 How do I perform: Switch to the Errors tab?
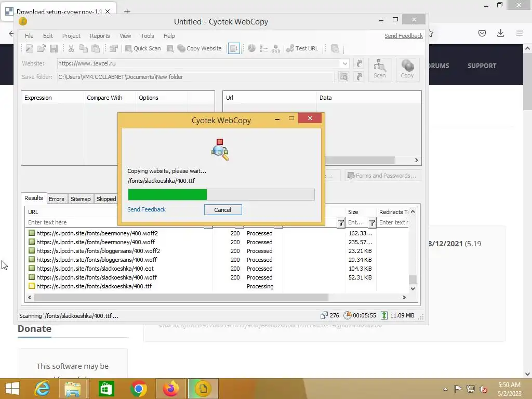tap(56, 199)
